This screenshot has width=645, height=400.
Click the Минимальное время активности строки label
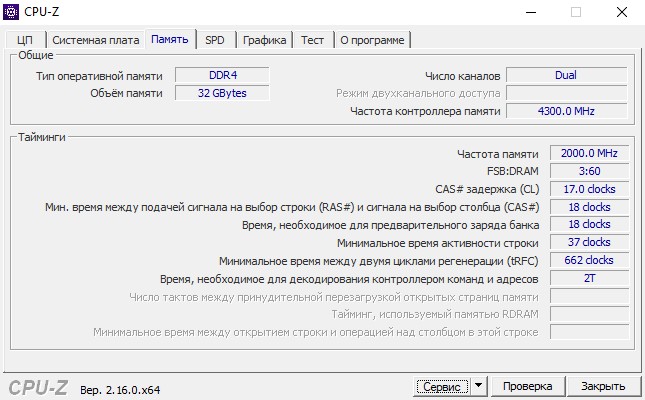coord(438,243)
